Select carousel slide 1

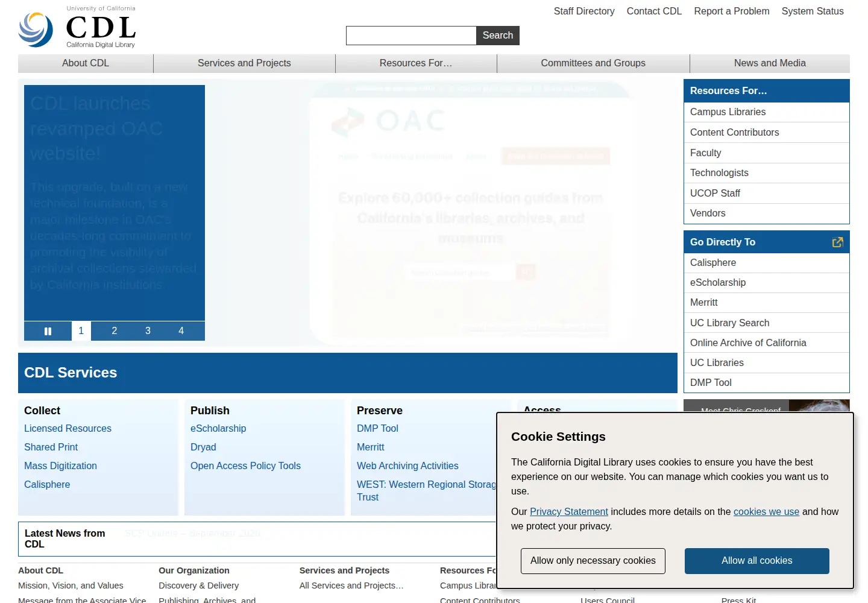(81, 331)
